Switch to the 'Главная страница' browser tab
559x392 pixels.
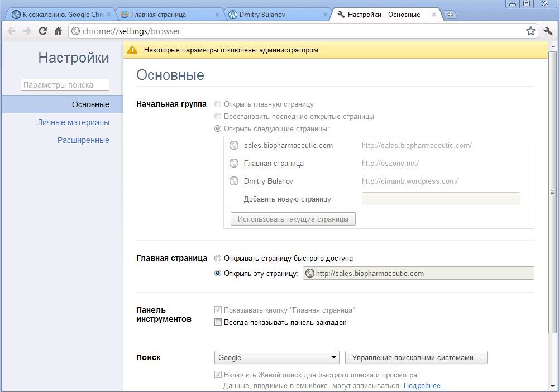[x=169, y=15]
